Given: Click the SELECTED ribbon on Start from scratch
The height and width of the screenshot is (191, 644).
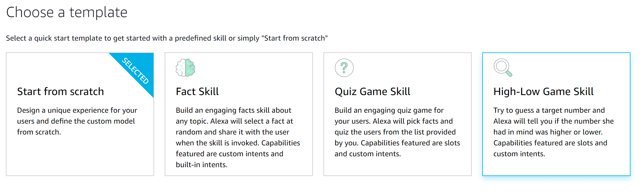Looking at the screenshot, I should click(135, 71).
